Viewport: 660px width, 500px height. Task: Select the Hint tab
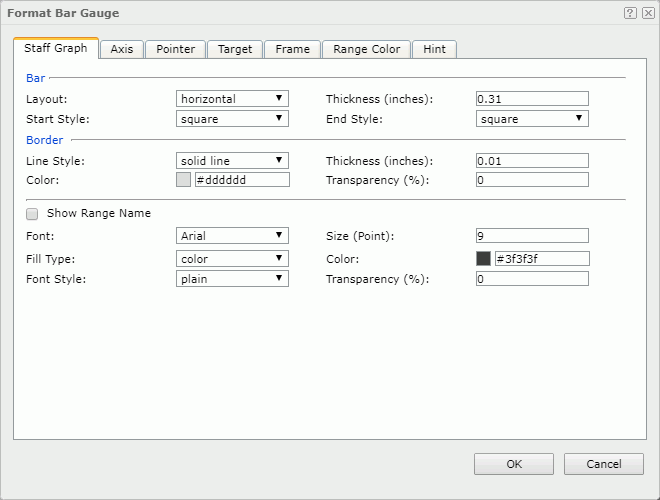(435, 49)
